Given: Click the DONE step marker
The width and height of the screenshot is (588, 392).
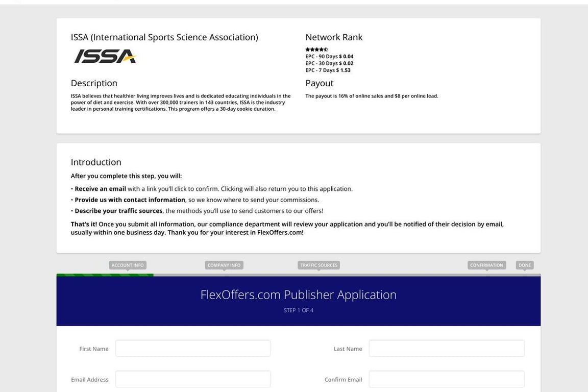Looking at the screenshot, I should point(524,264).
